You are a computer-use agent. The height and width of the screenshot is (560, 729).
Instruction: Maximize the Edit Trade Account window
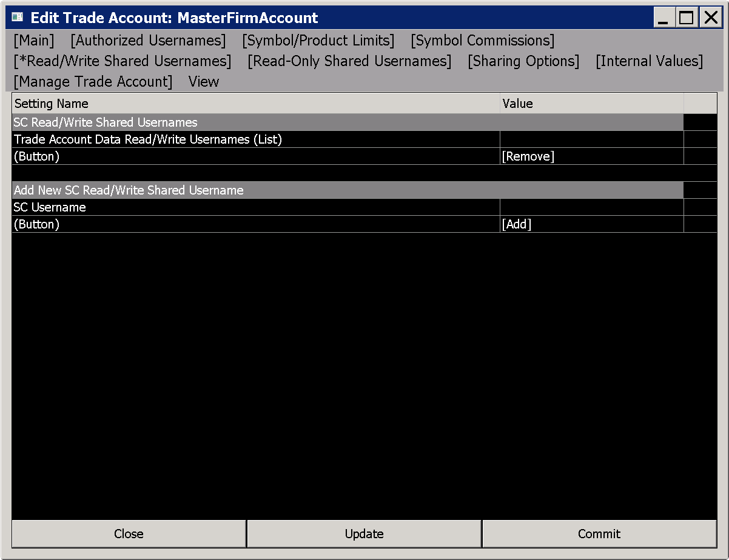click(686, 18)
